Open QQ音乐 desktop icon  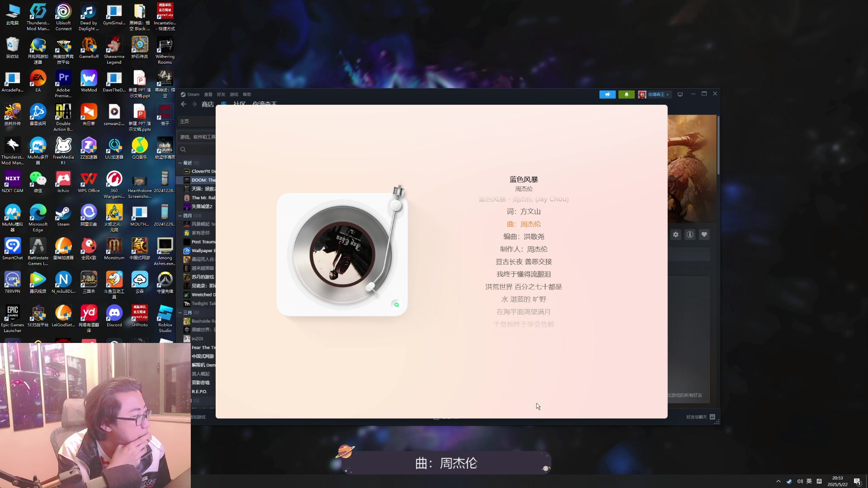[140, 149]
